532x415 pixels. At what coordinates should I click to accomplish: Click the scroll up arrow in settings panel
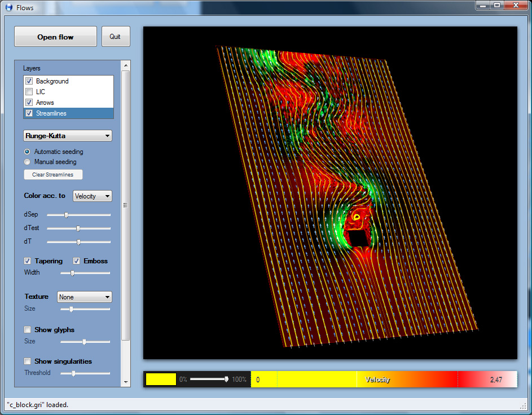click(x=126, y=65)
